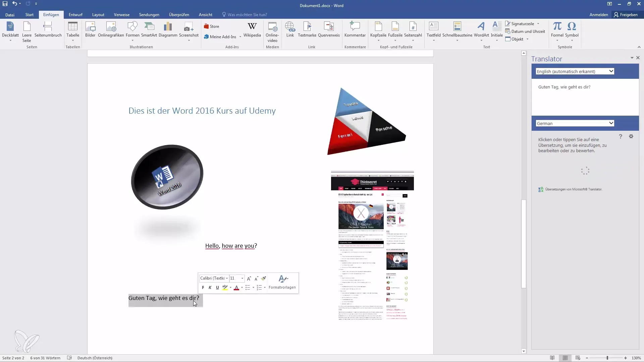Open the source language dropdown
Image resolution: width=644 pixels, height=362 pixels.
[575, 71]
